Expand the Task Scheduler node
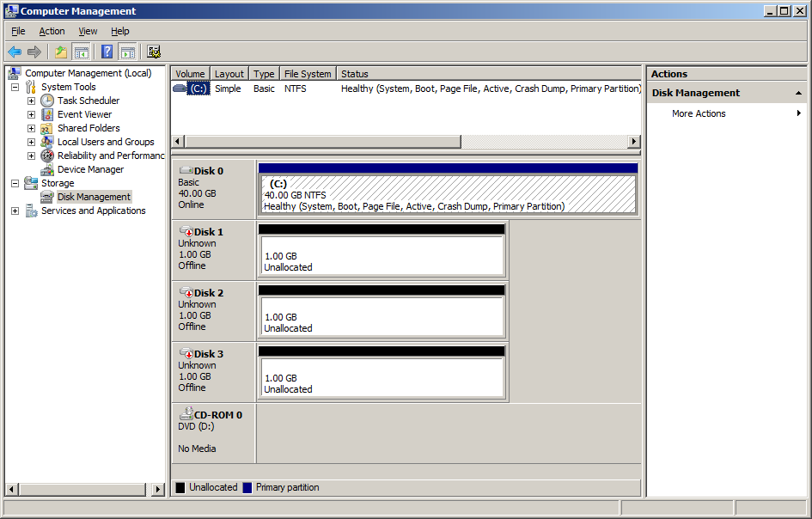The image size is (812, 519). [31, 101]
